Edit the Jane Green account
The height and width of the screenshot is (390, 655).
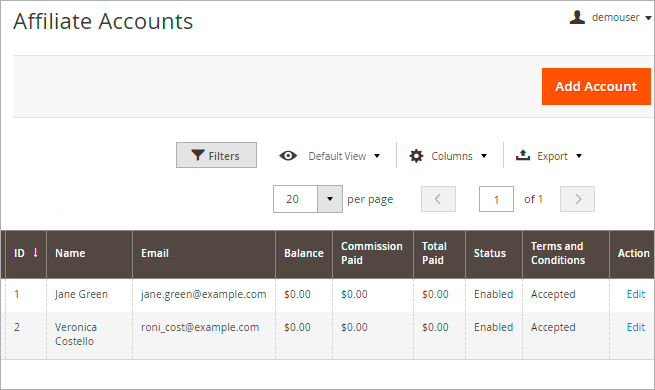pos(636,294)
